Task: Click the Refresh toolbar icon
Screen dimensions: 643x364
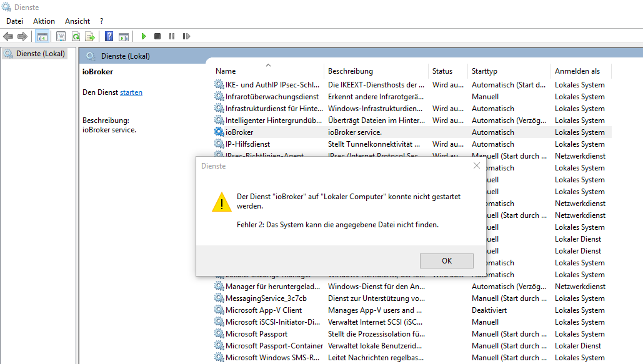Action: pos(76,36)
